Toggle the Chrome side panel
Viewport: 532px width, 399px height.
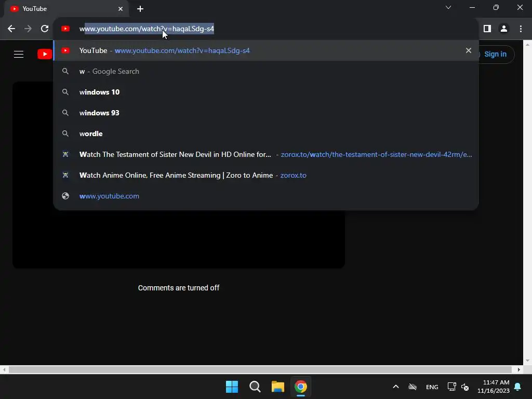coord(487,29)
